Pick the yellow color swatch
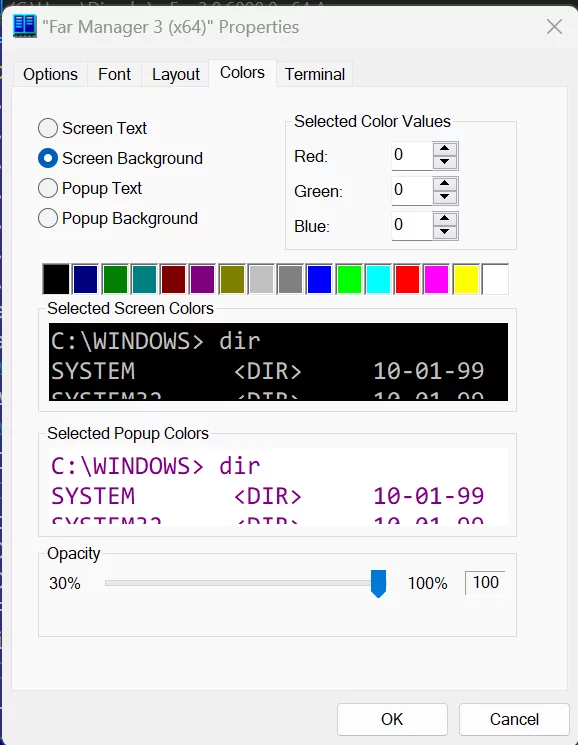The width and height of the screenshot is (578, 745). [466, 279]
